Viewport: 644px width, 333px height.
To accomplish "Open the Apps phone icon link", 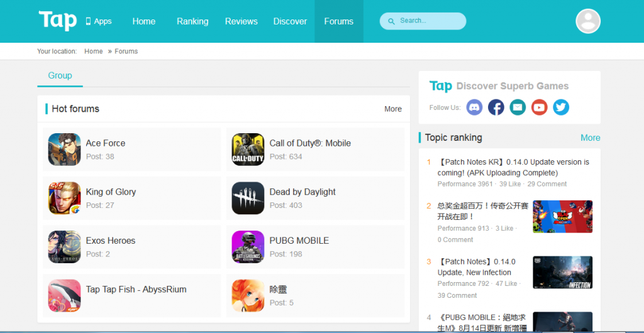I will click(x=99, y=21).
